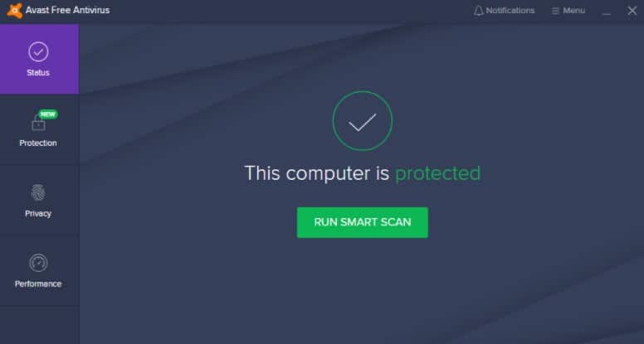Click the Notifications bell icon
This screenshot has height=344, width=644.
[x=479, y=11]
